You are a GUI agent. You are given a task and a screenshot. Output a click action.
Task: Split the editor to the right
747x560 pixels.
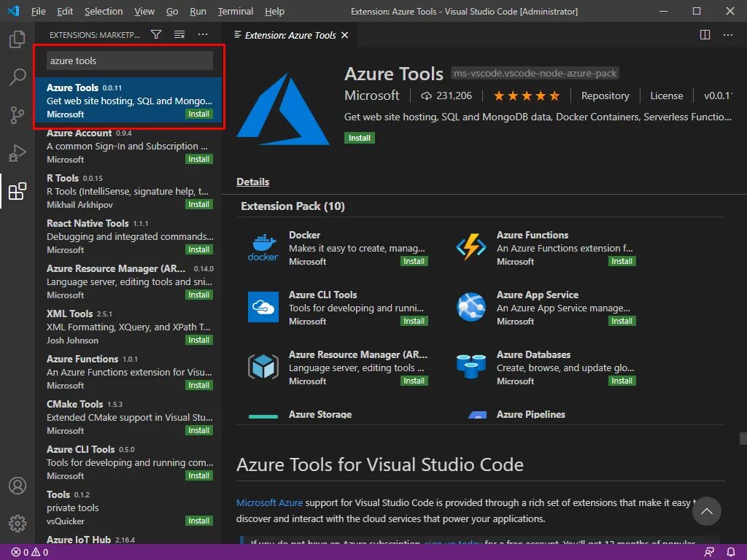pyautogui.click(x=705, y=35)
